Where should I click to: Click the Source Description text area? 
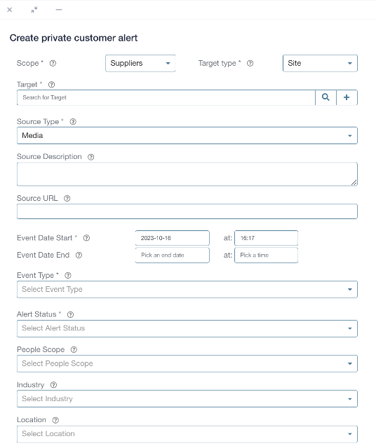point(187,174)
